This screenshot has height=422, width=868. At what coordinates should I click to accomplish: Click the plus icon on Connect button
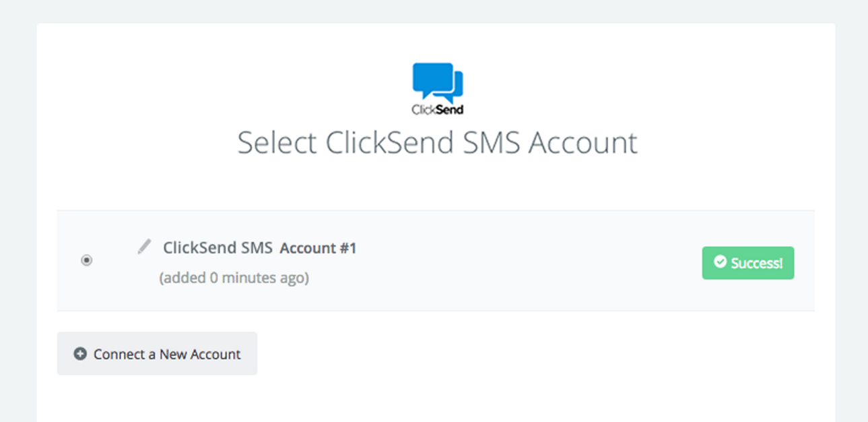80,354
